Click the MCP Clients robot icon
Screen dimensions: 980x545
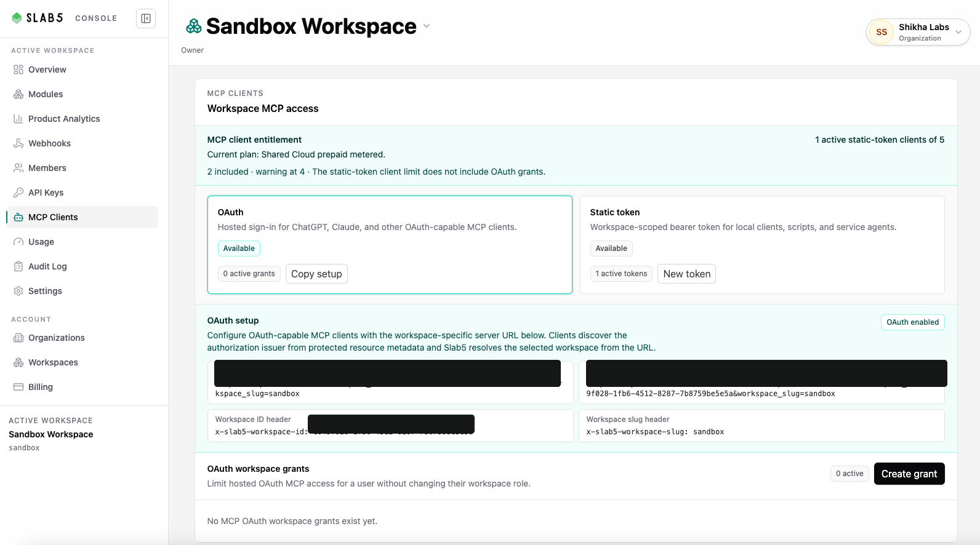pyautogui.click(x=18, y=217)
